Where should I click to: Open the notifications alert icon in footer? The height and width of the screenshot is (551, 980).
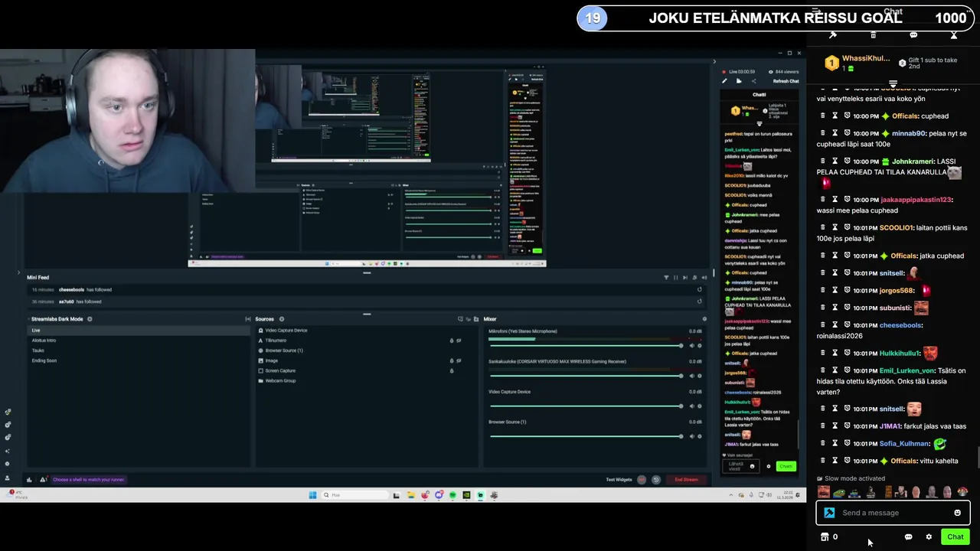coord(44,480)
